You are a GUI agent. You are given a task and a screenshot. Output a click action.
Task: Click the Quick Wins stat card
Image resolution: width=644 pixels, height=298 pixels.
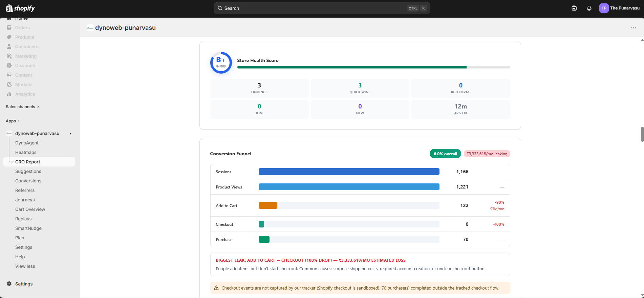point(360,88)
